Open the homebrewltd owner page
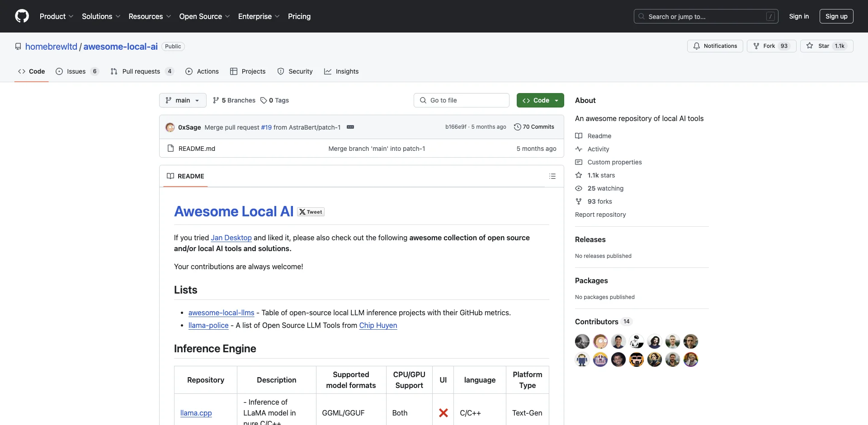 click(51, 47)
